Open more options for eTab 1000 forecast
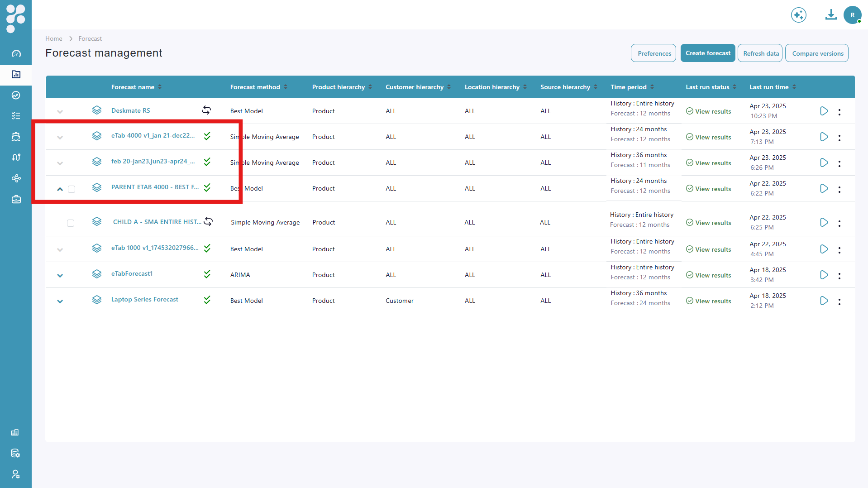Image resolution: width=868 pixels, height=488 pixels. [x=839, y=250]
